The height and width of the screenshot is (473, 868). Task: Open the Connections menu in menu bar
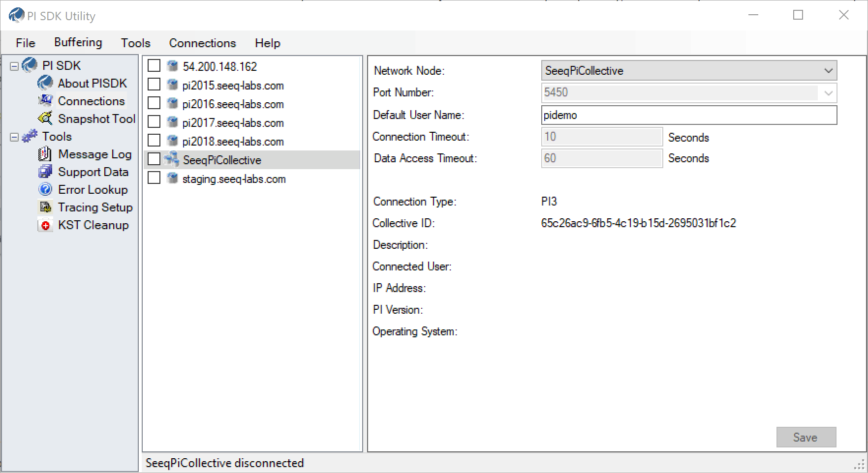(x=202, y=43)
